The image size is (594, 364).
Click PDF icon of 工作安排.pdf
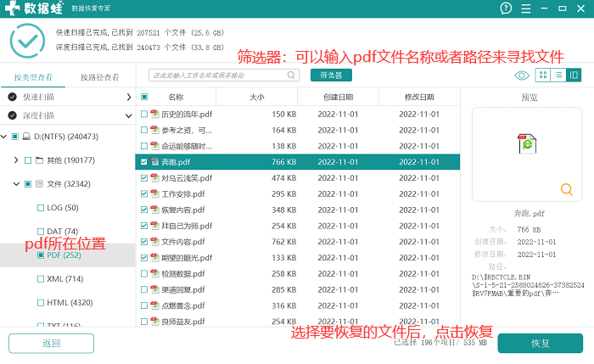[154, 193]
